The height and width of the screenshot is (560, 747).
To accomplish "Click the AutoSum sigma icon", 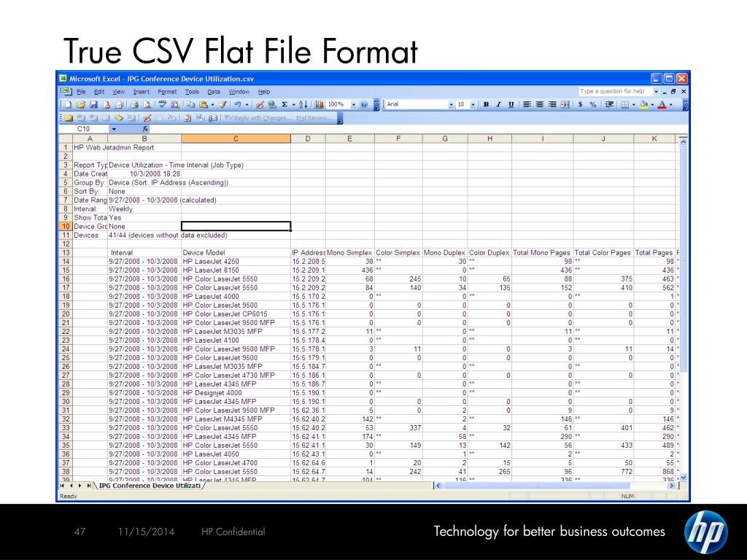I will coord(285,104).
